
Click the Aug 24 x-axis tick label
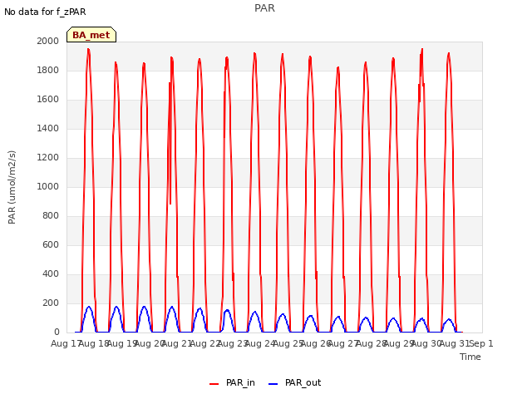pyautogui.click(x=260, y=343)
